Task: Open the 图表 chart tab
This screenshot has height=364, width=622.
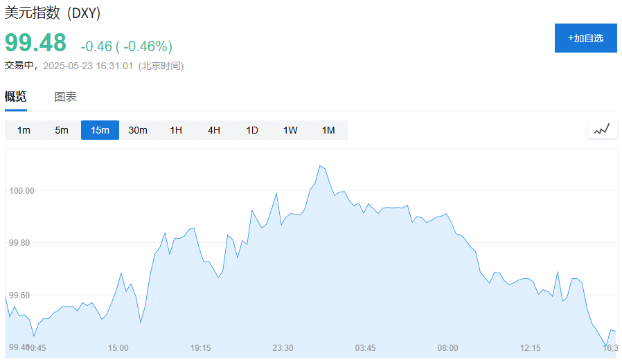Action: point(65,96)
